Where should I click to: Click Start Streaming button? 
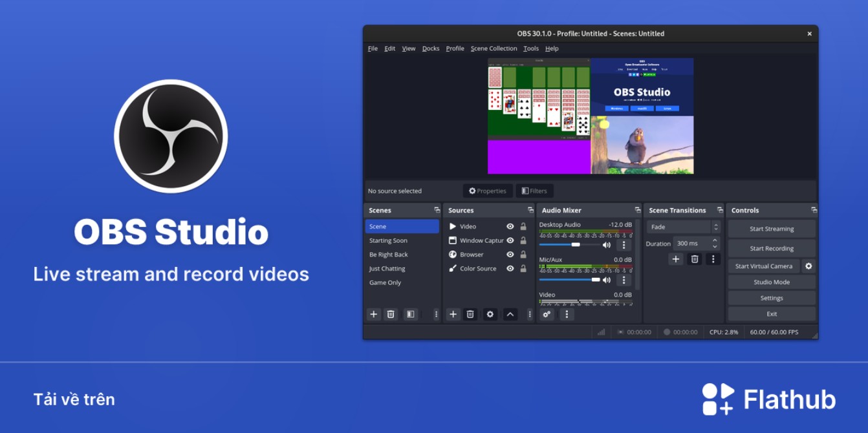click(772, 229)
